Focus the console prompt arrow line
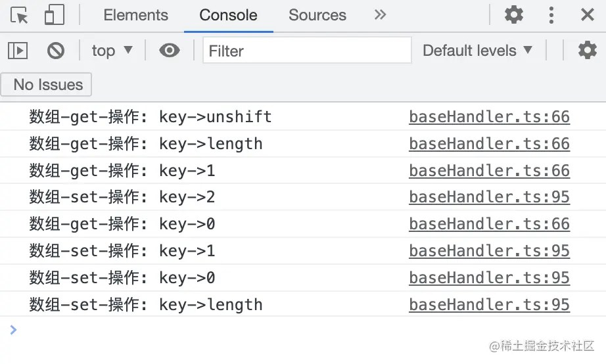The image size is (606, 364). (x=263, y=330)
